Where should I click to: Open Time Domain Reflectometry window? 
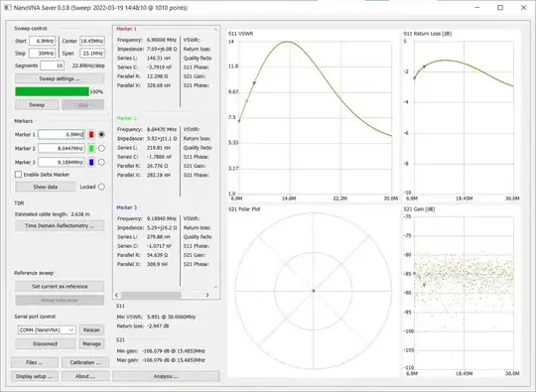[60, 226]
